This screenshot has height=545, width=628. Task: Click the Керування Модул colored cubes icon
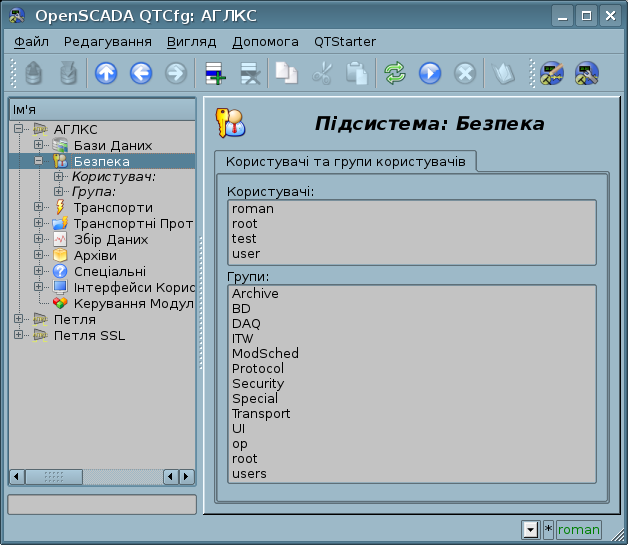tap(60, 304)
